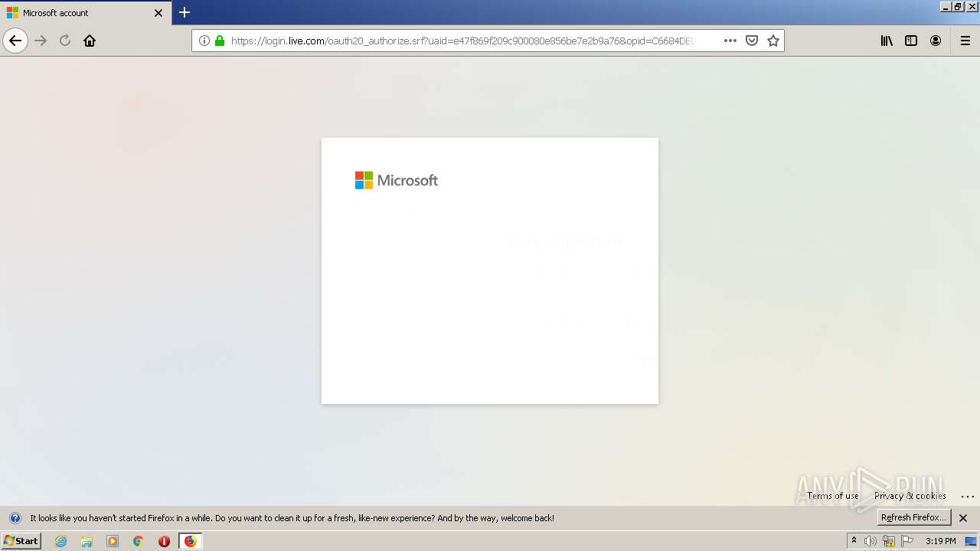Select Firefox taskbar button
Viewport: 980px width, 551px height.
point(191,541)
